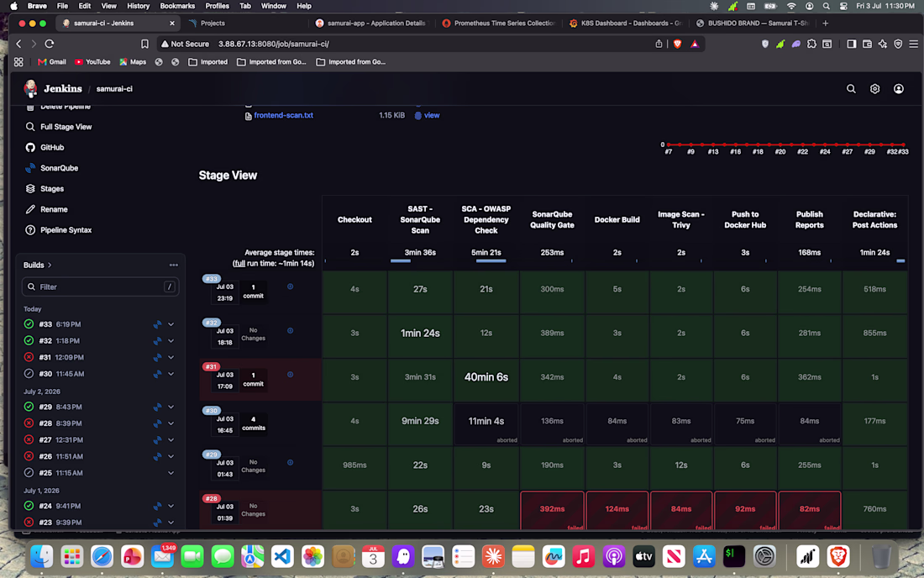This screenshot has width=924, height=578.
Task: Click the 9min 29s stage cell of build #30
Action: [420, 421]
